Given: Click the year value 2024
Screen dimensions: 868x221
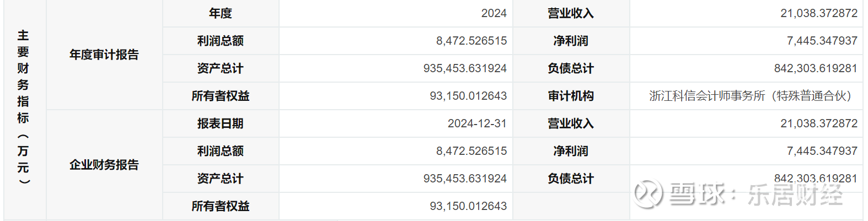Looking at the screenshot, I should tap(494, 13).
